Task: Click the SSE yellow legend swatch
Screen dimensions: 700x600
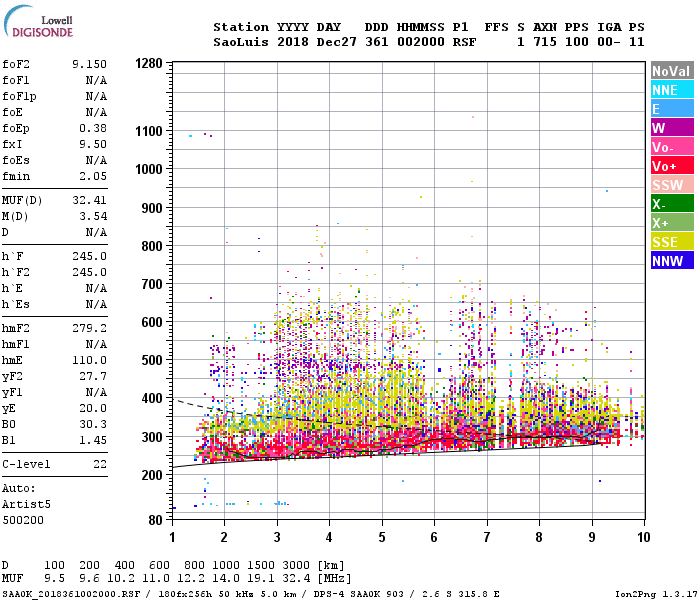Action: click(x=672, y=242)
